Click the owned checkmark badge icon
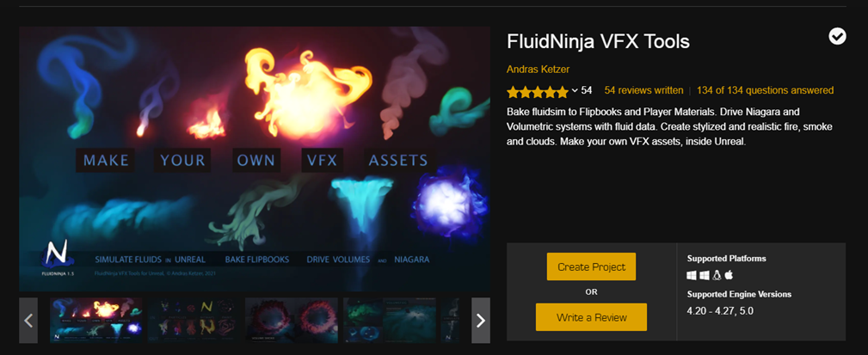The image size is (868, 355). point(837,36)
